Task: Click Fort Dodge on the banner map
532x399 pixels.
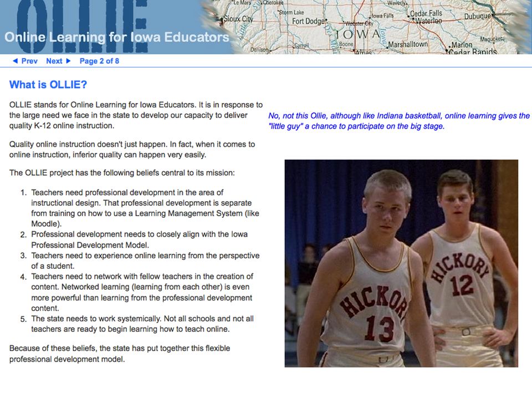Action: click(x=309, y=21)
